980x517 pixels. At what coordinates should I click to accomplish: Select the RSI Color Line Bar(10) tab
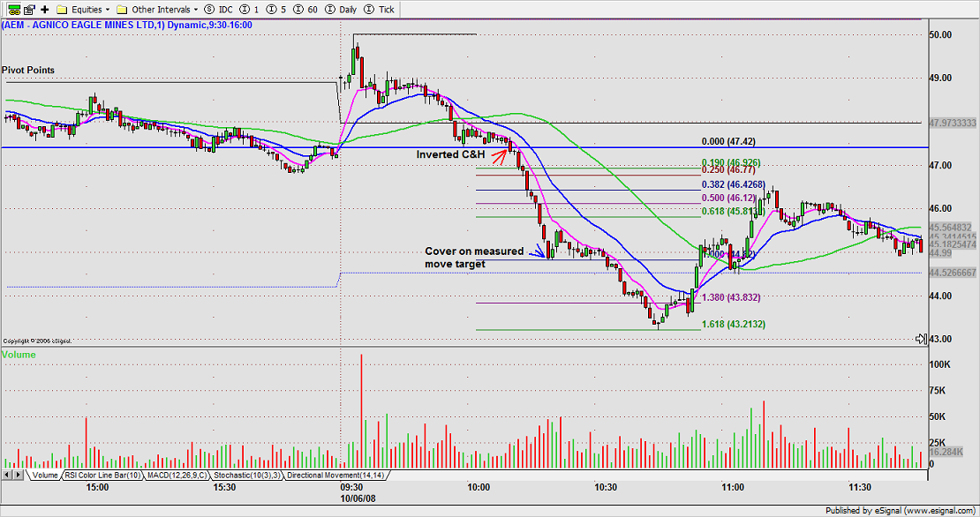(x=103, y=476)
